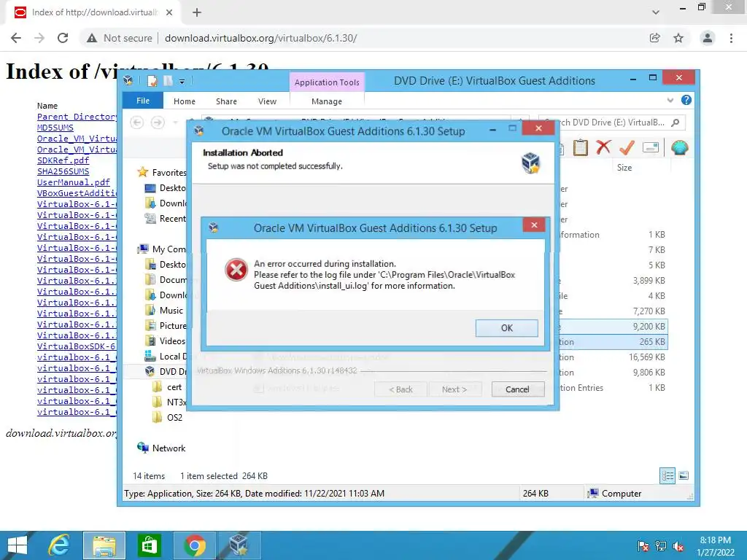Select the file row sized 9,200 KB
Viewport: 747px width, 560px height.
pyautogui.click(x=612, y=326)
